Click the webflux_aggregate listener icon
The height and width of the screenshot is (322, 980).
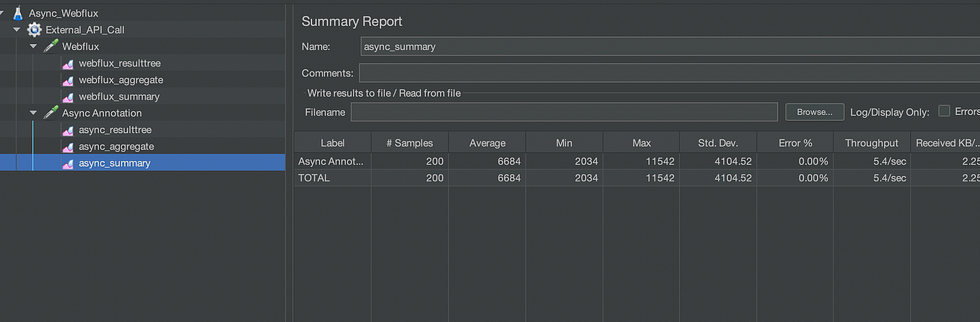click(x=68, y=80)
